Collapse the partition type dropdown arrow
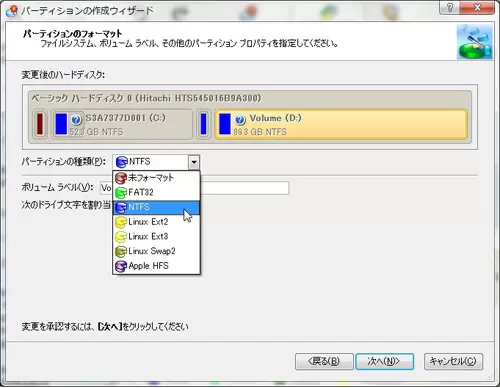The image size is (500, 388). tap(194, 162)
